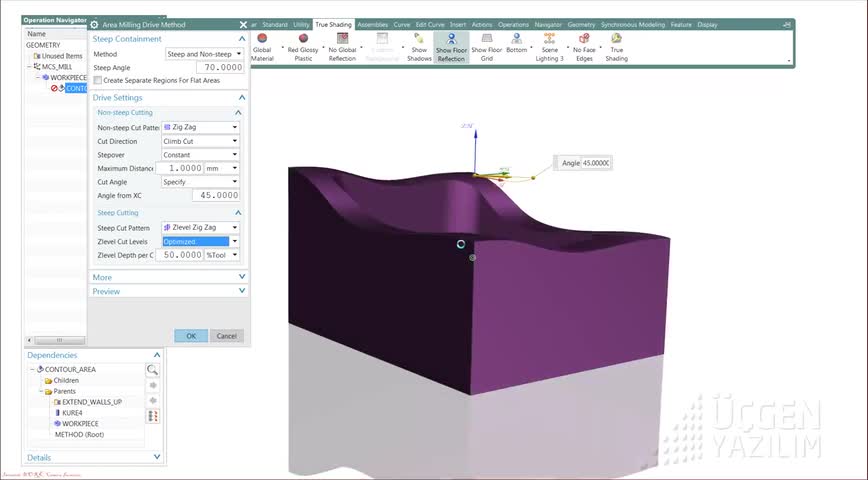The image size is (868, 480).
Task: Collapse the Non-steep Cutting subsection
Action: click(238, 112)
